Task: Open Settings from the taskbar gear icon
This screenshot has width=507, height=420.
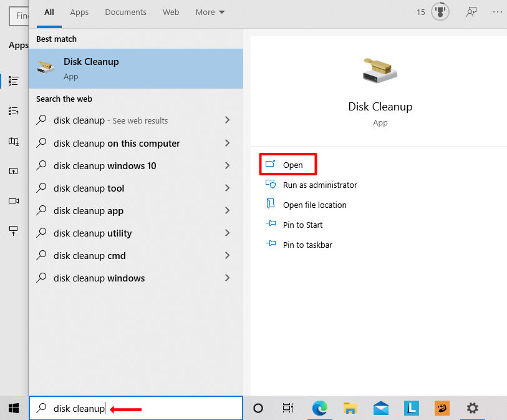Action: [x=472, y=409]
